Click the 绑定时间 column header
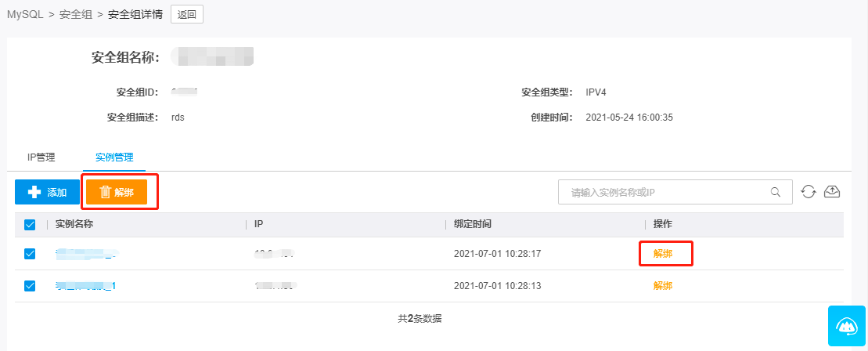 tap(473, 224)
